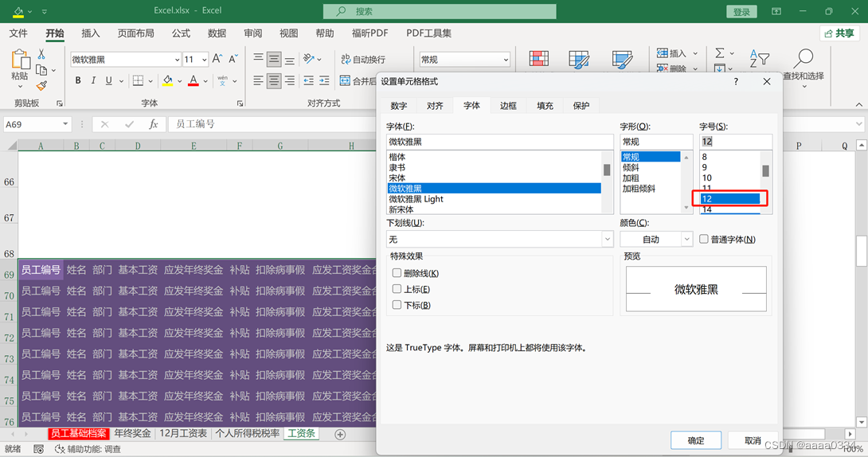868x457 pixels.
Task: Click the bottom align icon
Action: pos(290,59)
